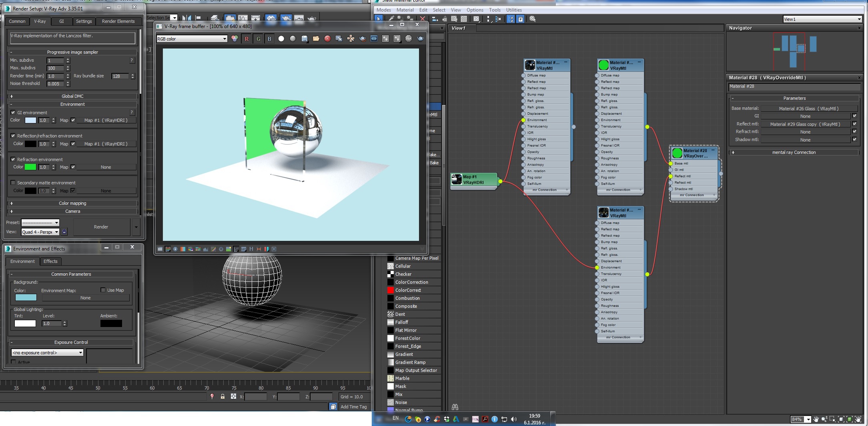Enable the Use Map checkbox in Environment and Effects
Screen dimensions: 868x426
point(103,290)
